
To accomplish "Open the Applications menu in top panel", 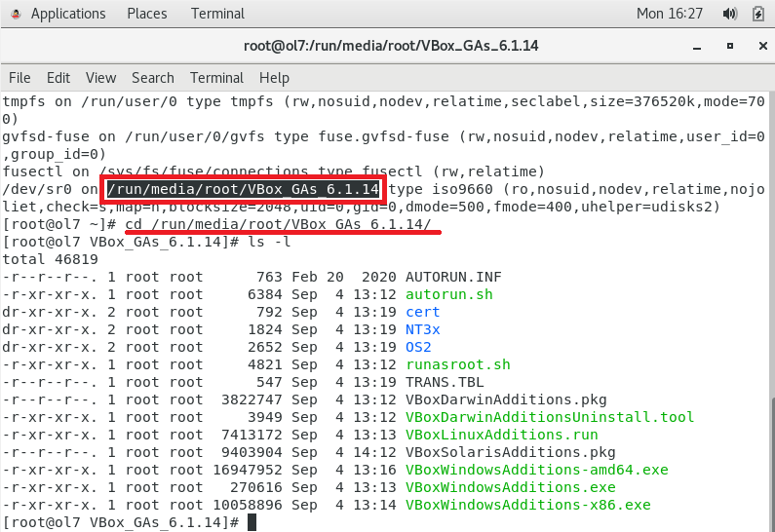I will (68, 14).
